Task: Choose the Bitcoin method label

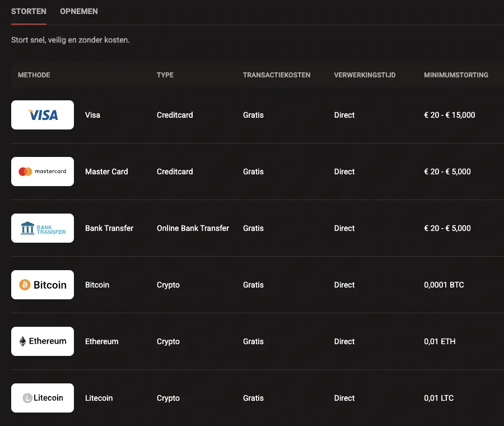Action: point(97,285)
